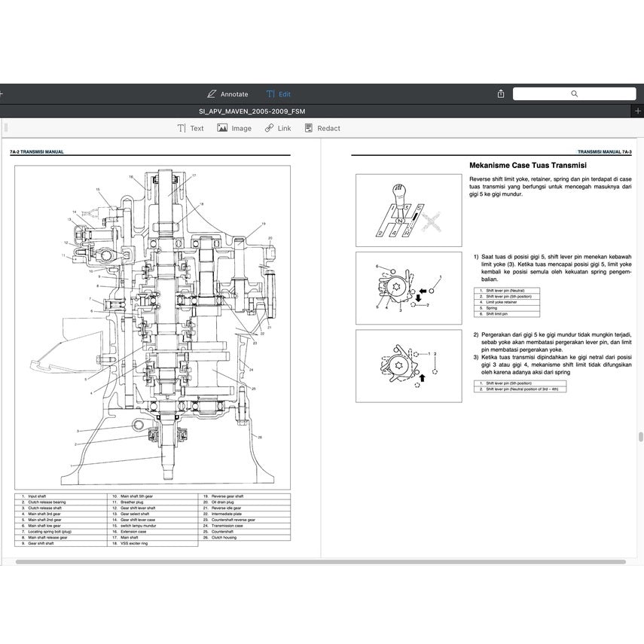Screen dimensions: 644x644
Task: Open the share/export icon
Action: pos(500,93)
